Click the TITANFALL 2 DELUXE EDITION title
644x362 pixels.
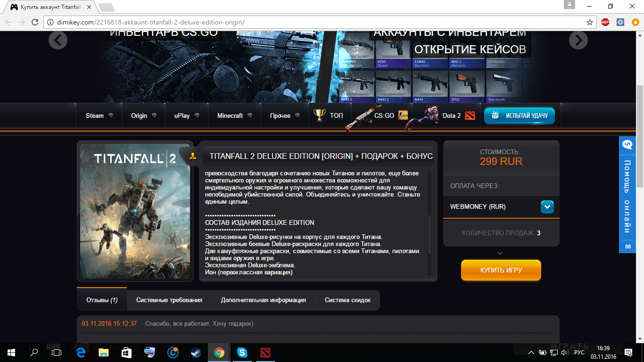(x=321, y=156)
